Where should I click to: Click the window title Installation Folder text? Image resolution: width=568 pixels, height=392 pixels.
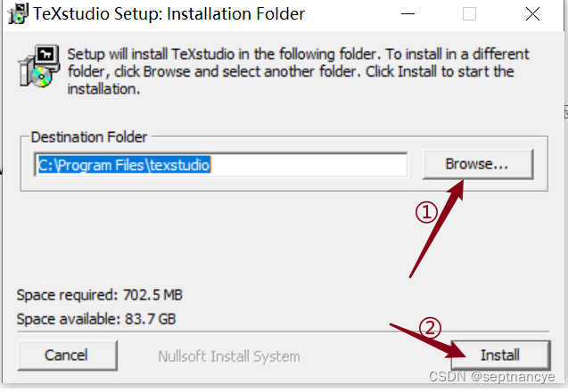coord(235,14)
